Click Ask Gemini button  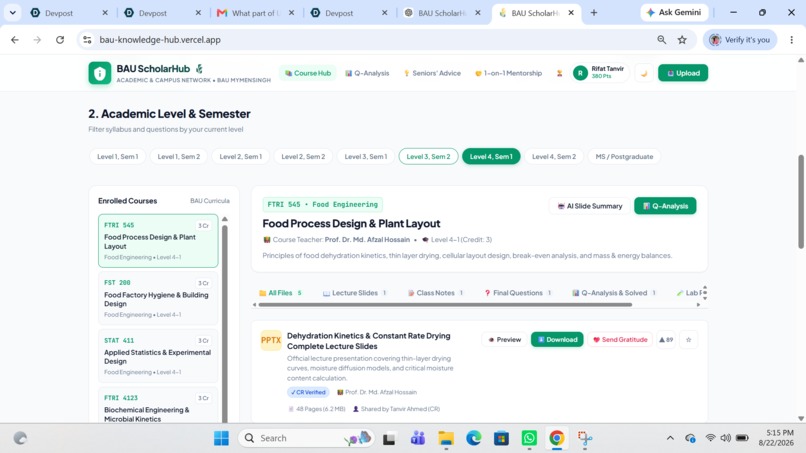tap(674, 12)
